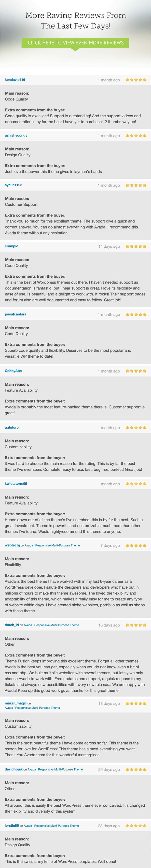Click webtechj username link

[x=12, y=545]
